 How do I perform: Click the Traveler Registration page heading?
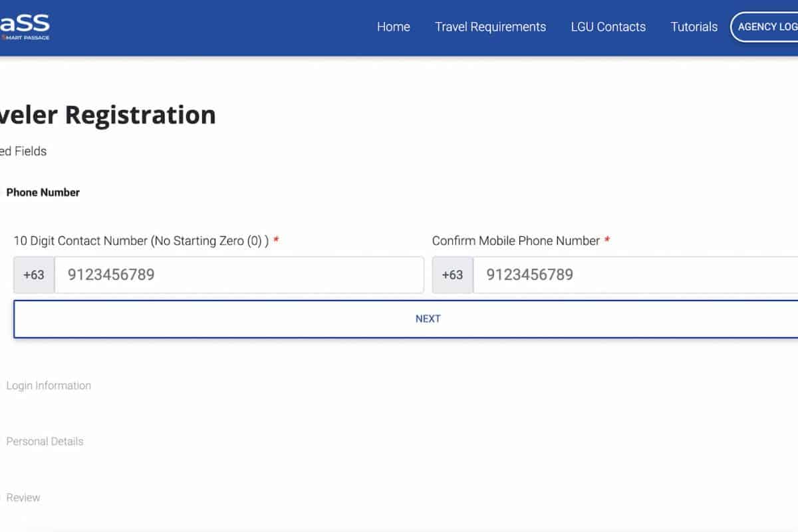coord(108,115)
